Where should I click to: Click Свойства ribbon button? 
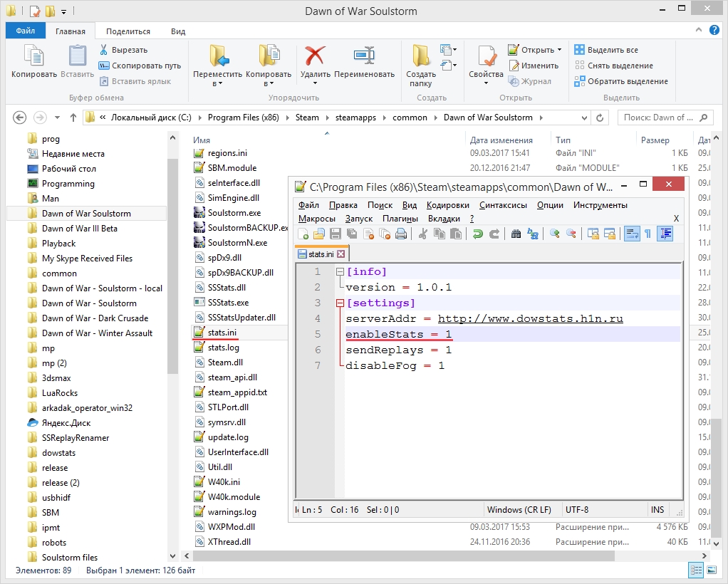coord(486,65)
